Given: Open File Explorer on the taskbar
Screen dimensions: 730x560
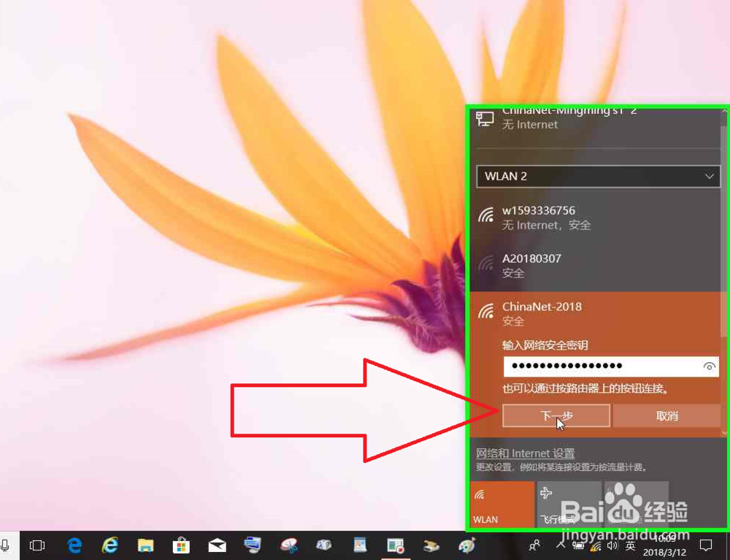Looking at the screenshot, I should 145,545.
